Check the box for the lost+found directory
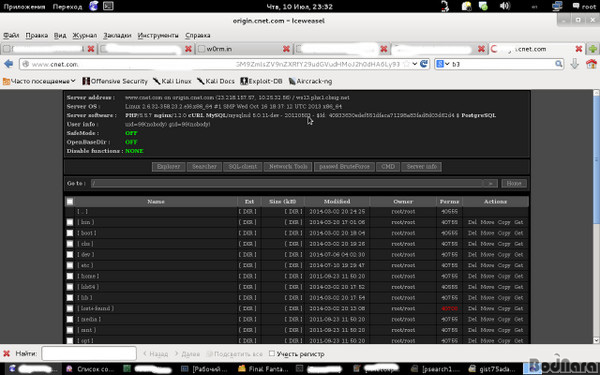The width and height of the screenshot is (600, 375). (x=70, y=308)
